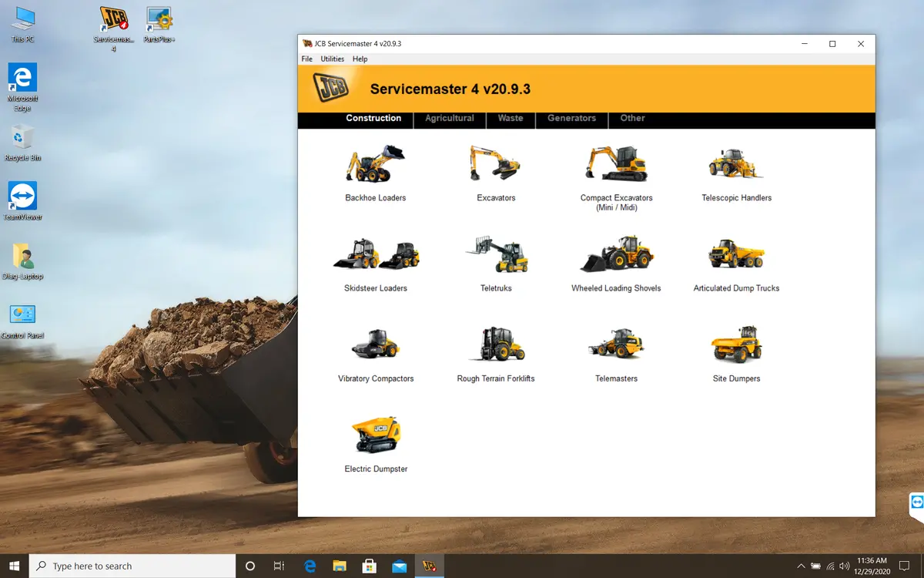Click the Articulated Dump Trucks label
Screen dimensions: 924x578
click(x=736, y=288)
